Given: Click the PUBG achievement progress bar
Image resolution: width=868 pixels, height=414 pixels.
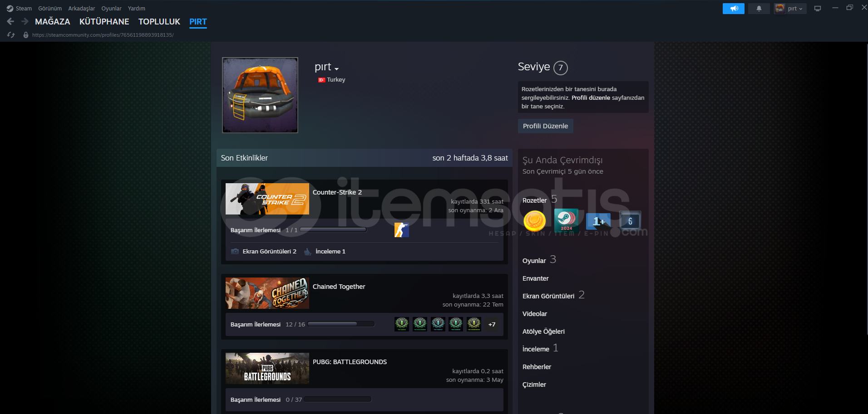Looking at the screenshot, I should 338,399.
